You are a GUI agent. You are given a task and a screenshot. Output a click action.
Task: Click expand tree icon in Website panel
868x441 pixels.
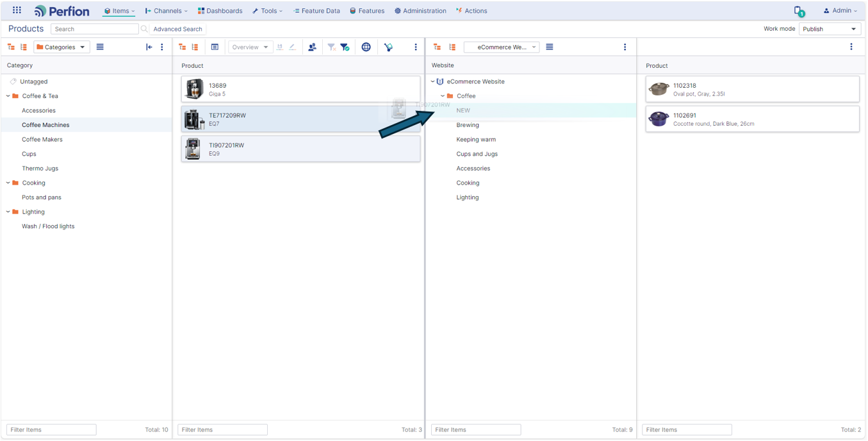[x=437, y=47]
